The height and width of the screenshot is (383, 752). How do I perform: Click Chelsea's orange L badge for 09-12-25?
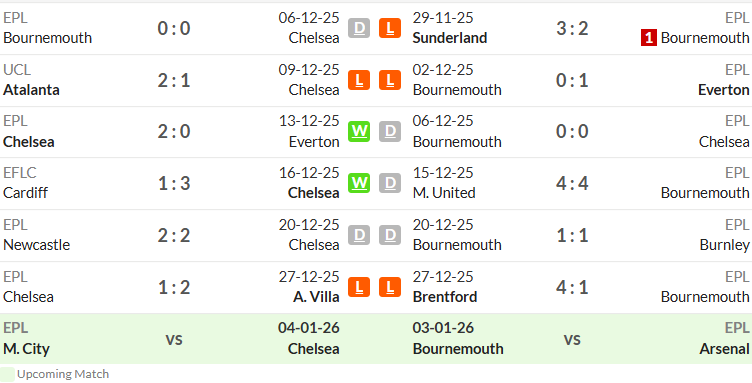359,80
